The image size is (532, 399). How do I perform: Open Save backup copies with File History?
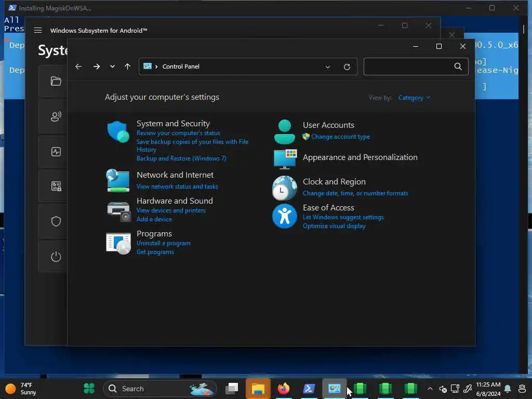(192, 145)
